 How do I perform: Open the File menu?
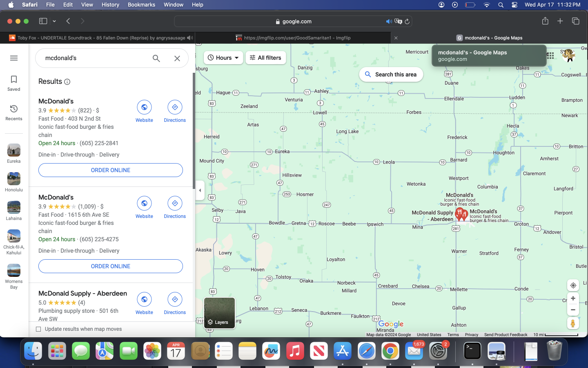coord(50,4)
